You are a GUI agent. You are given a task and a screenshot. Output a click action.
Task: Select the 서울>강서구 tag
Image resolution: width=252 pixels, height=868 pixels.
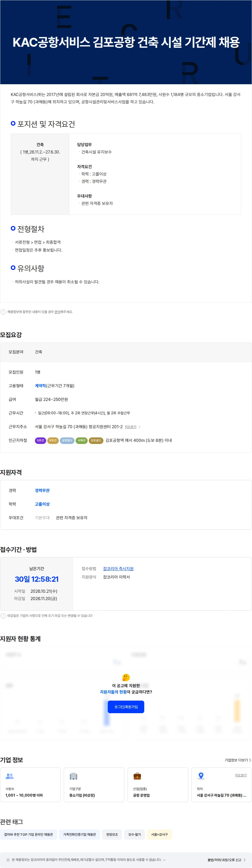point(159,834)
